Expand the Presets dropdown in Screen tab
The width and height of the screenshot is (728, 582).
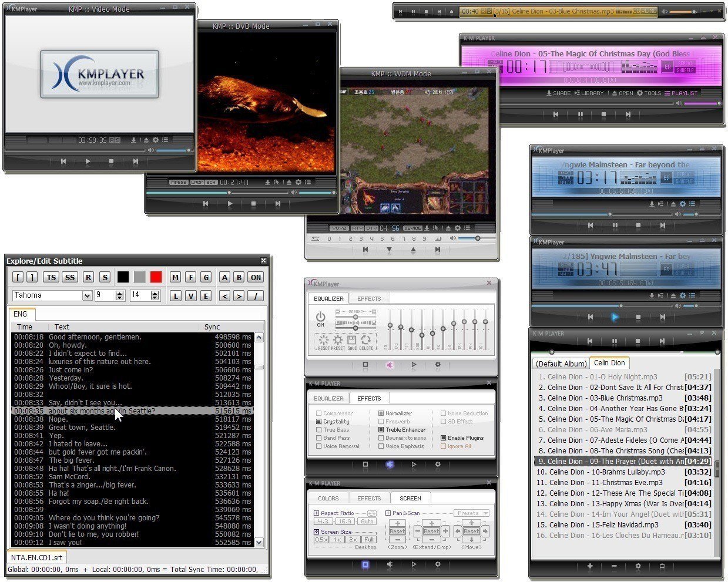pos(485,513)
